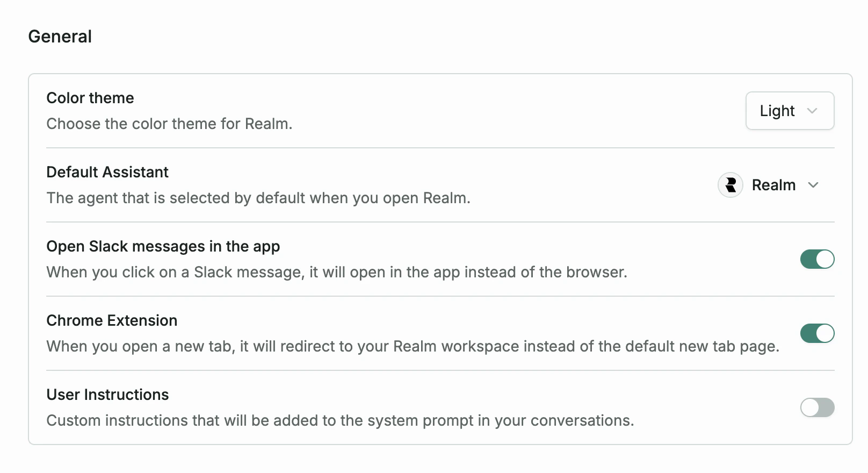Select the Color theme label
This screenshot has width=868, height=473.
pos(90,98)
